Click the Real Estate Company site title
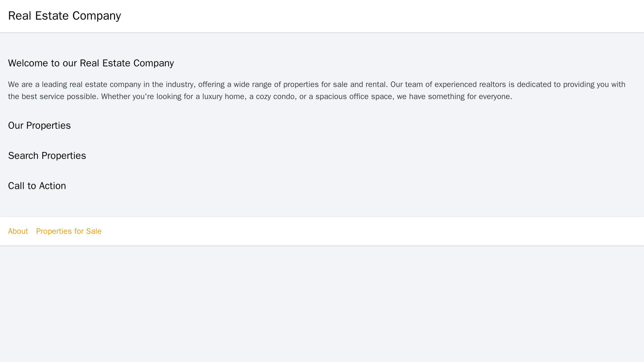This screenshot has height=362, width=644. [64, 16]
